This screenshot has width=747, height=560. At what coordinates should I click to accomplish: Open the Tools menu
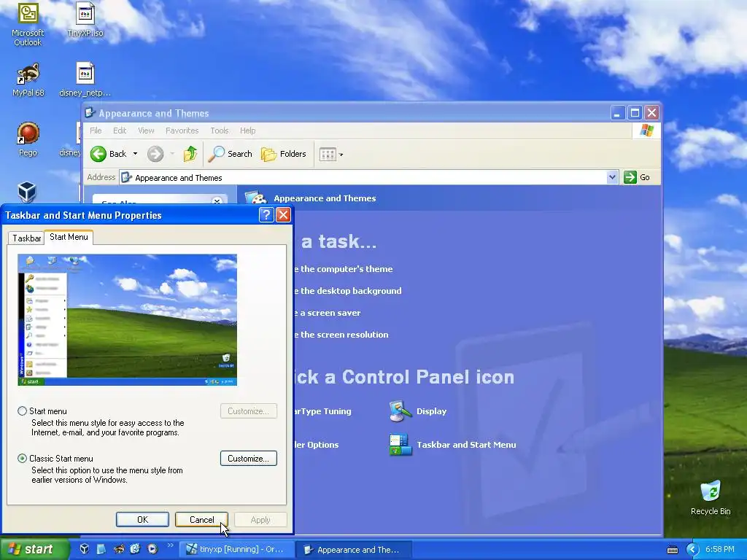coord(219,131)
